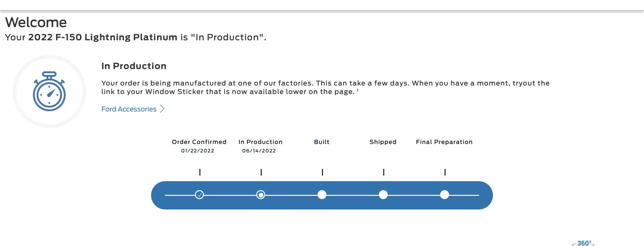
Task: Select the In Production stage label
Action: pyautogui.click(x=260, y=142)
